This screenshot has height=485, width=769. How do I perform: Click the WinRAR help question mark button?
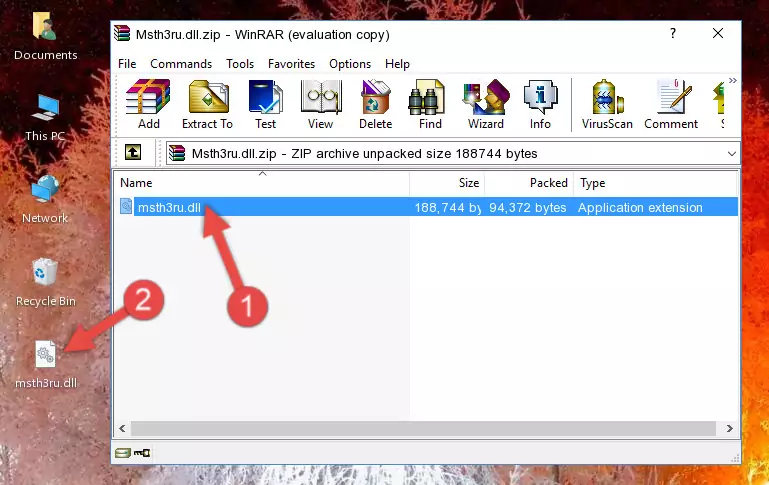[673, 33]
